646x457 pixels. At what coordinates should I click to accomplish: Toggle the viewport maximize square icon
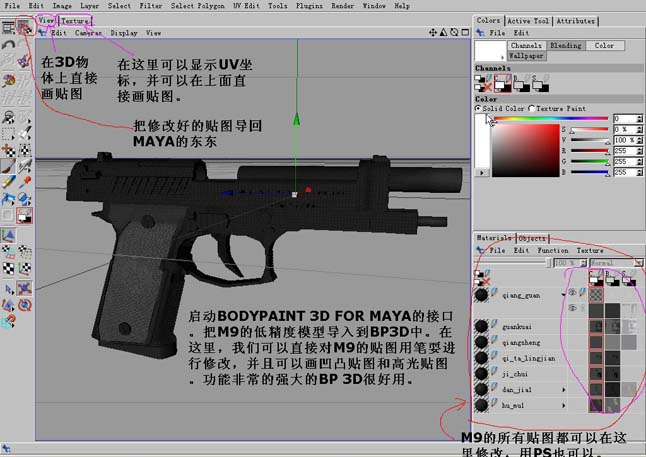[x=465, y=32]
